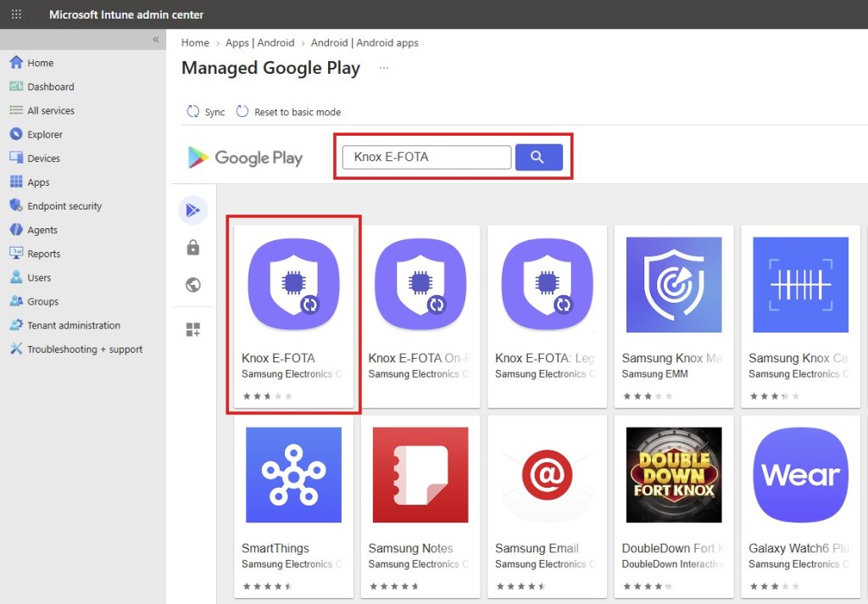Open the Samsung Knox Manage app icon
This screenshot has height=604, width=868.
pyautogui.click(x=674, y=285)
